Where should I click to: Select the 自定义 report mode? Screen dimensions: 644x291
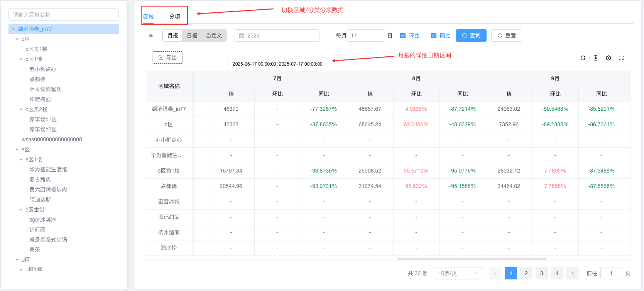[214, 36]
